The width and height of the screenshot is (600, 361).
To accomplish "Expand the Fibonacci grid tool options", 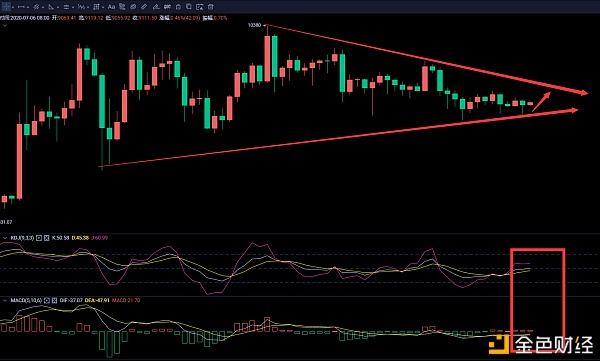I will pyautogui.click(x=103, y=7).
